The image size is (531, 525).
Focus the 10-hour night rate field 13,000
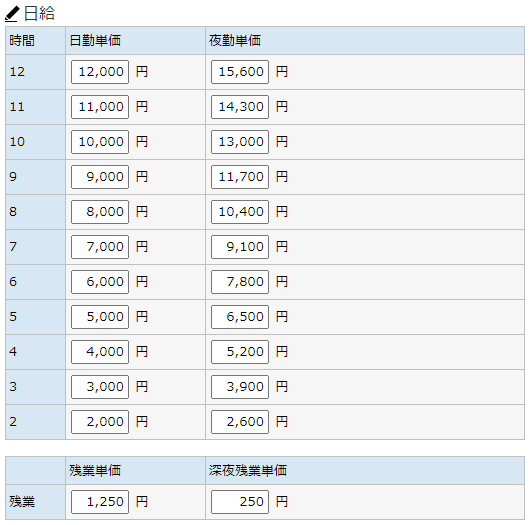tap(240, 142)
